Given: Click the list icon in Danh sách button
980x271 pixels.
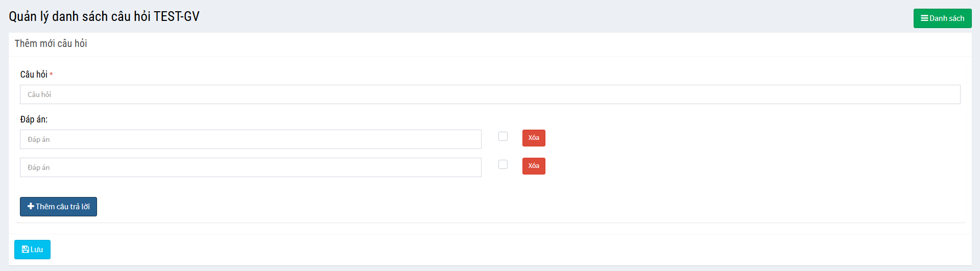Looking at the screenshot, I should tap(924, 18).
